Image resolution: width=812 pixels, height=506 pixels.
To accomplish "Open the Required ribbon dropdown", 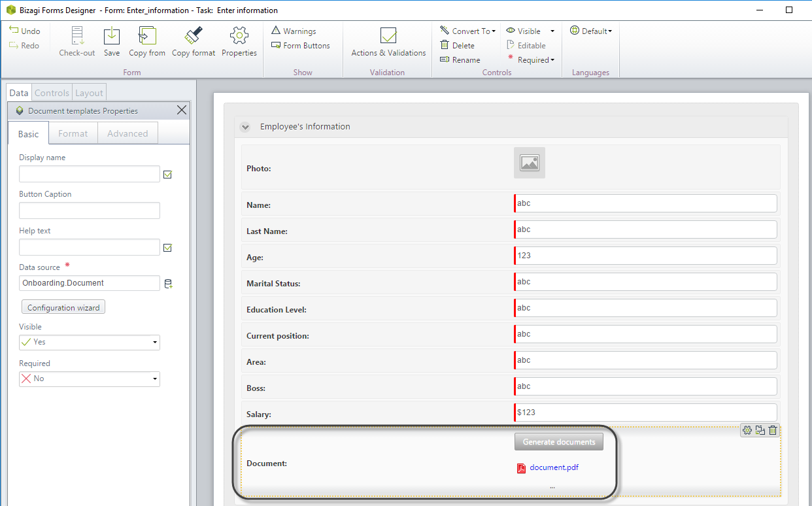I will [531, 59].
